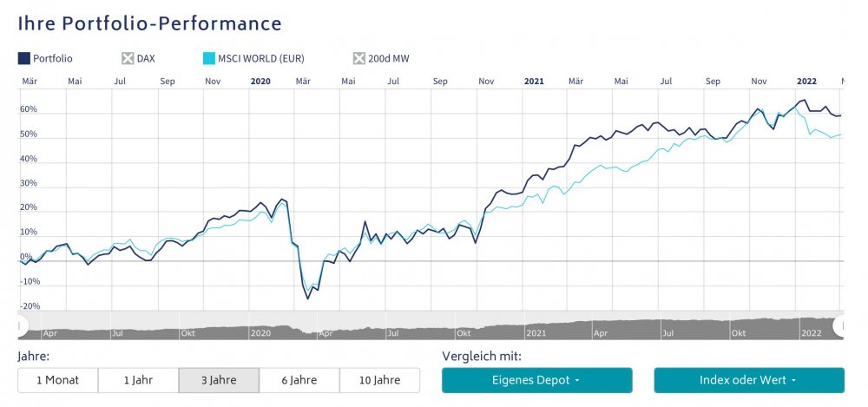Enable the DAX comparison checkbox

[128, 59]
